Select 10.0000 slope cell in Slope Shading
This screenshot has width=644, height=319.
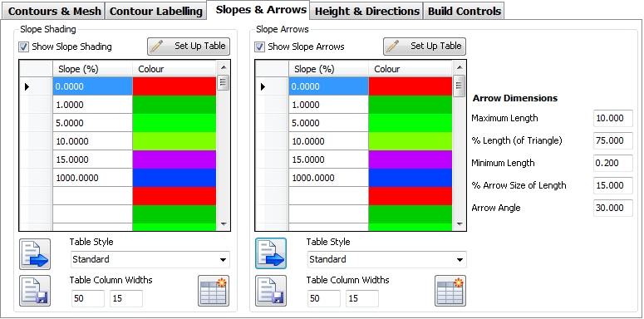tap(92, 141)
